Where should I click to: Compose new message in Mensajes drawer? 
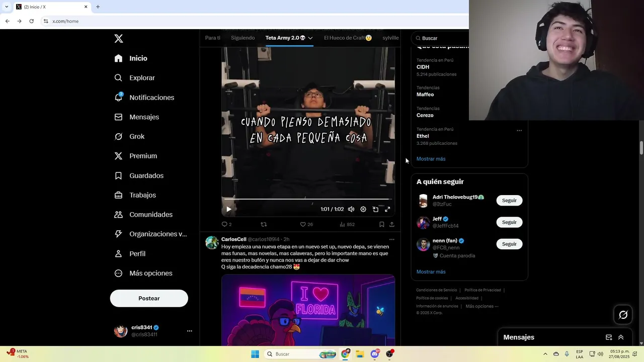point(609,337)
